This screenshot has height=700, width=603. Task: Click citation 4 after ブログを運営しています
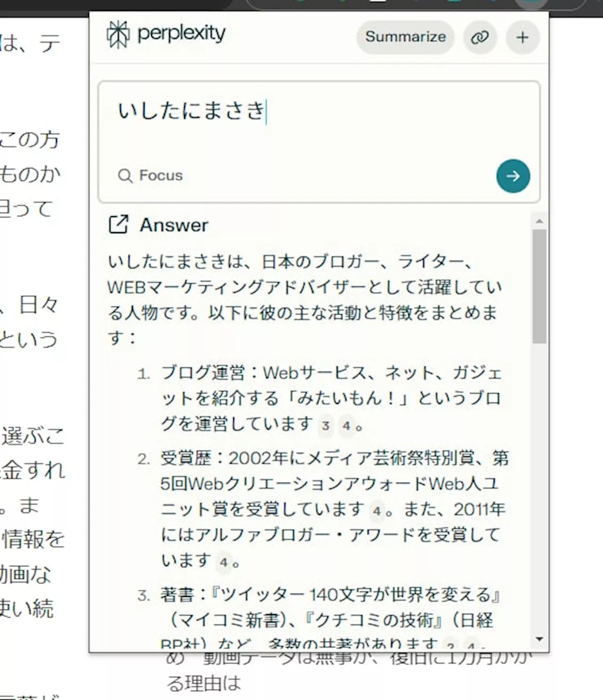pos(346,426)
